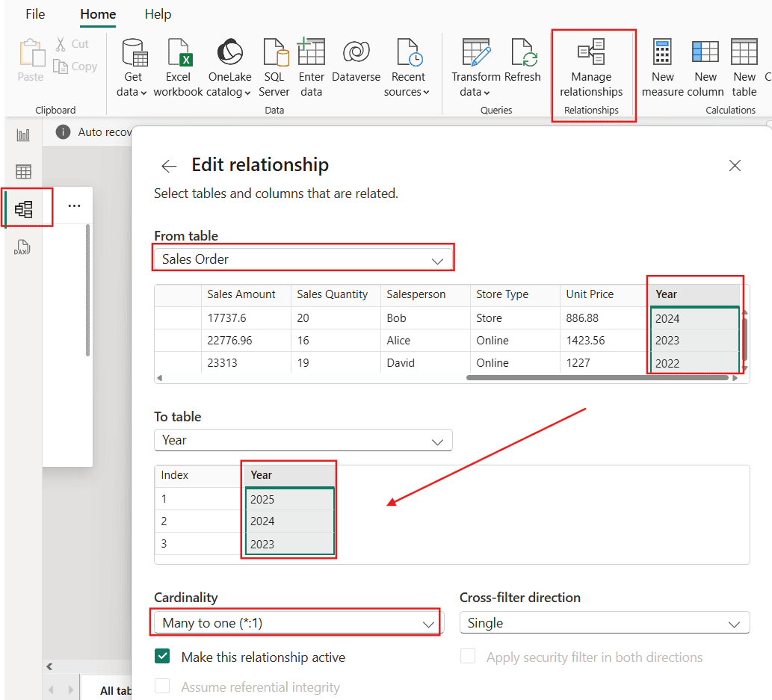The image size is (772, 700).
Task: Click the 2022 cell in Sales Order
Action: [694, 363]
